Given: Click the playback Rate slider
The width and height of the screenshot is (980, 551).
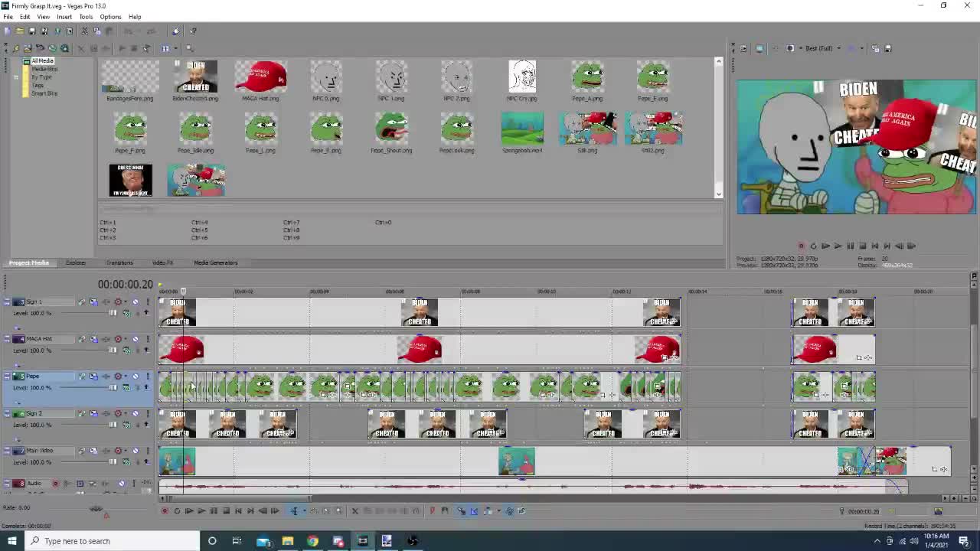Looking at the screenshot, I should tap(96, 508).
